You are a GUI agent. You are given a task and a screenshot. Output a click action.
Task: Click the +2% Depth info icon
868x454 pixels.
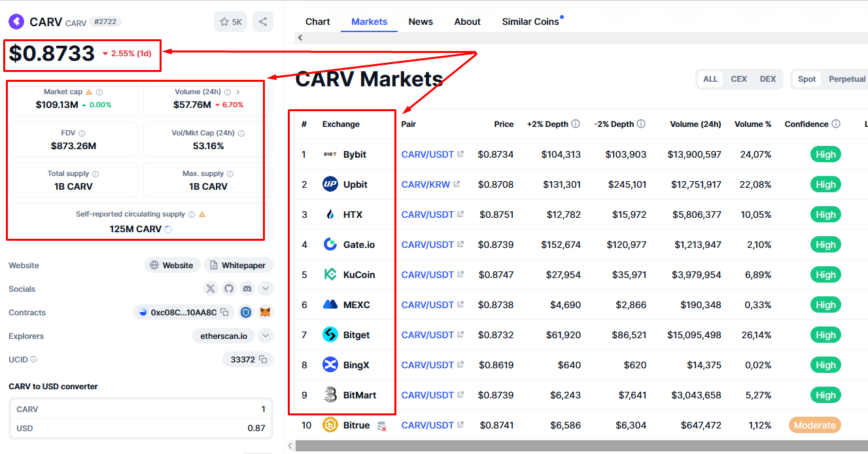(576, 124)
